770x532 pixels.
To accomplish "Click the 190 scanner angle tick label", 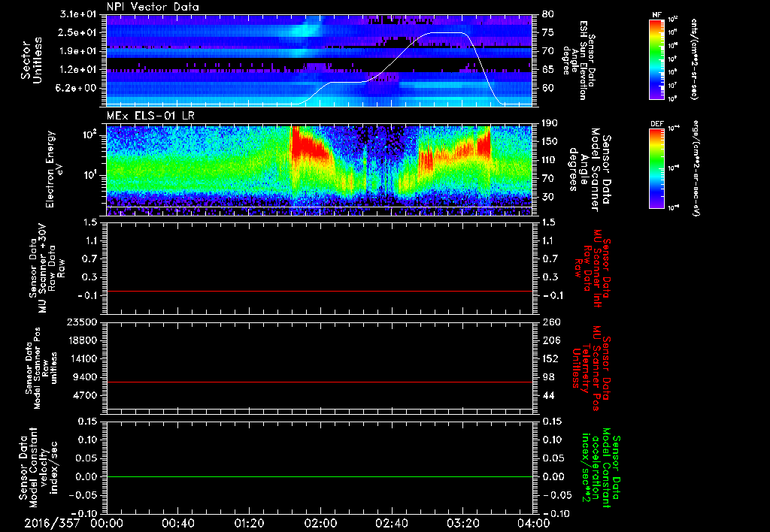I will tap(550, 124).
